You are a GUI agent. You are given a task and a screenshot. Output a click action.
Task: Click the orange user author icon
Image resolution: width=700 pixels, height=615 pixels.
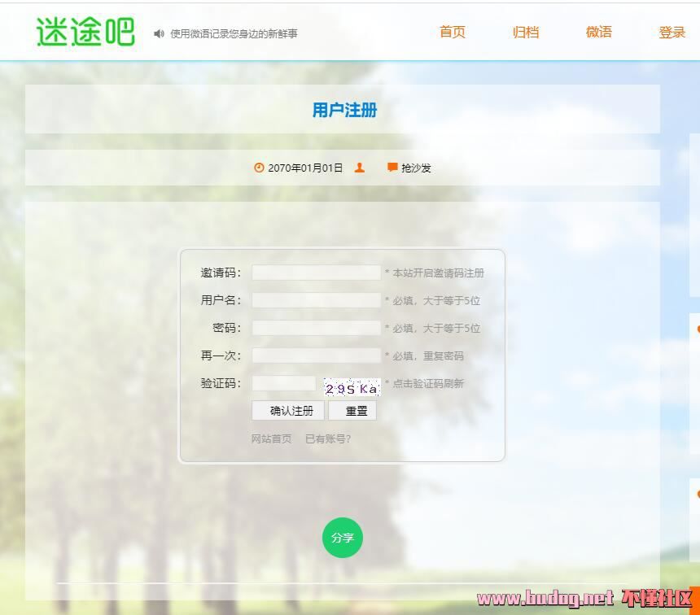360,168
